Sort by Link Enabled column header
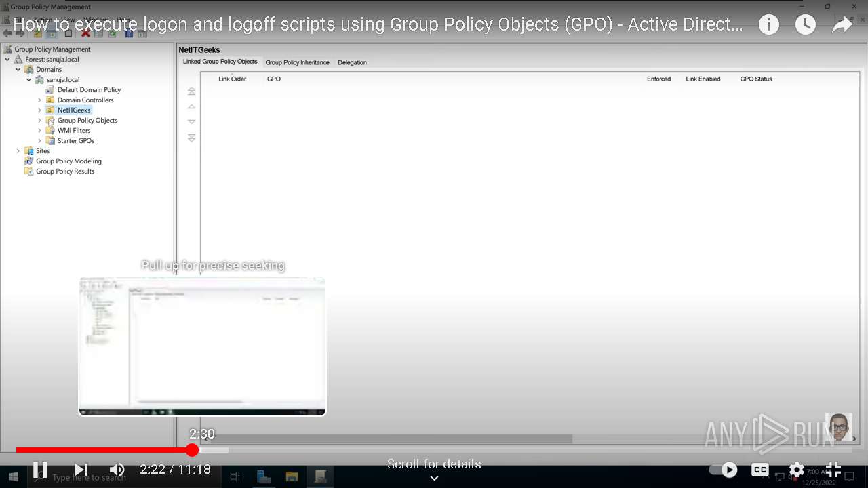Image resolution: width=868 pixels, height=488 pixels. [x=703, y=79]
